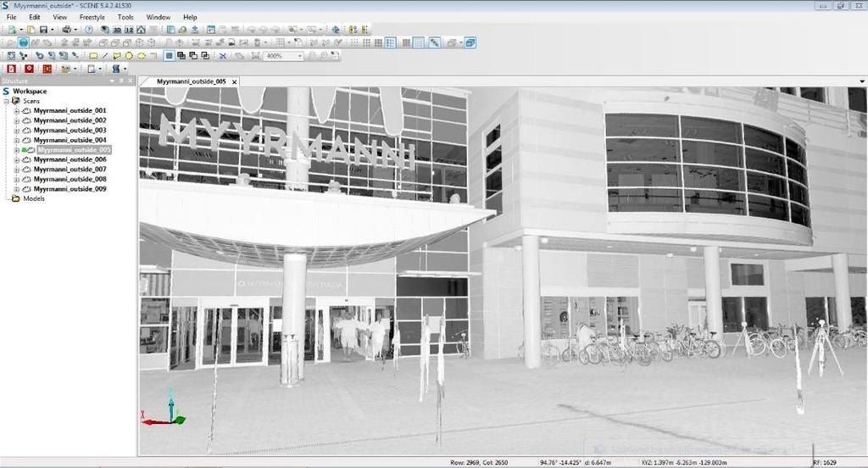Toggle the subtract-from-selection mode button
868x468 pixels.
[193, 55]
